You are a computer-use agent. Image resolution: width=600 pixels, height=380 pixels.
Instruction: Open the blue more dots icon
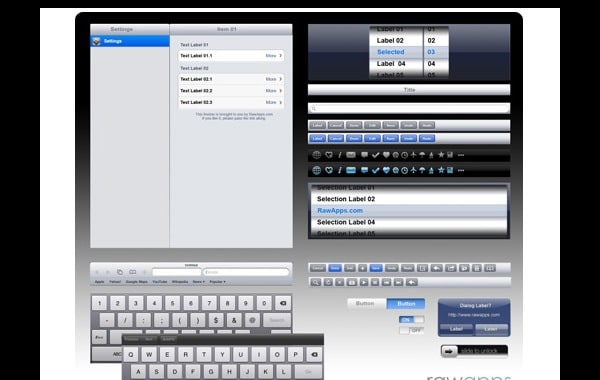click(x=461, y=170)
